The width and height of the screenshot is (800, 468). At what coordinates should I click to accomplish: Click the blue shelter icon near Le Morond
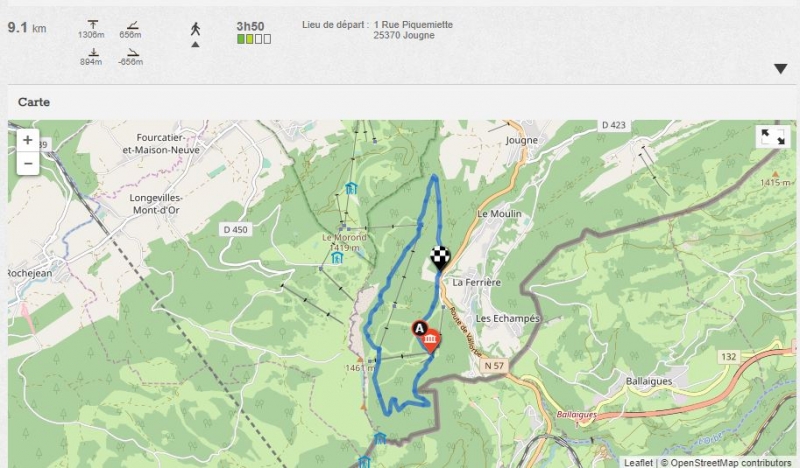tap(336, 258)
